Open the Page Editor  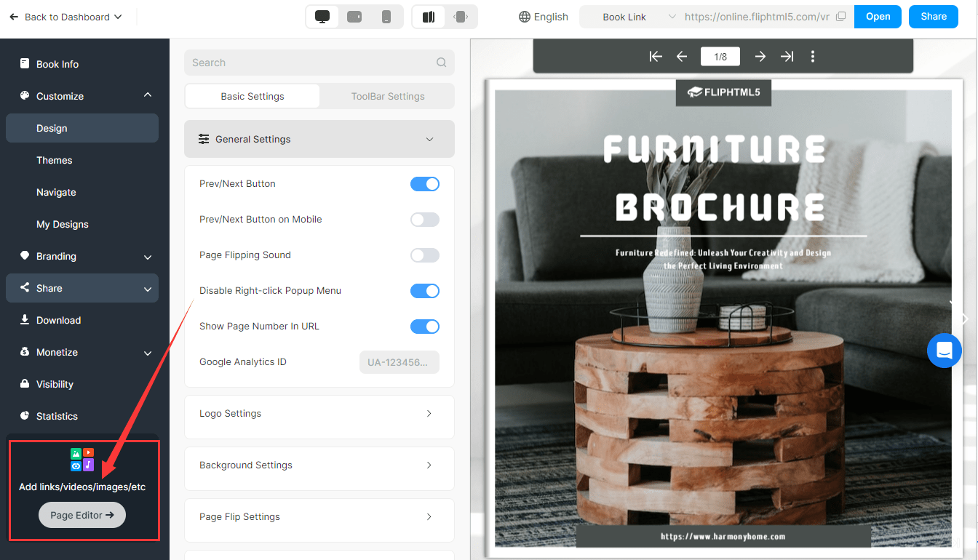click(82, 515)
